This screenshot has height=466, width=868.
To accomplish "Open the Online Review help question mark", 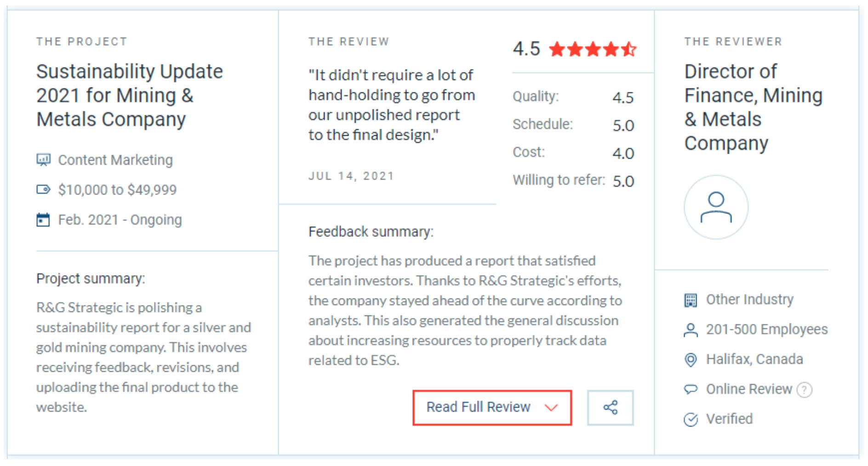I will click(805, 390).
